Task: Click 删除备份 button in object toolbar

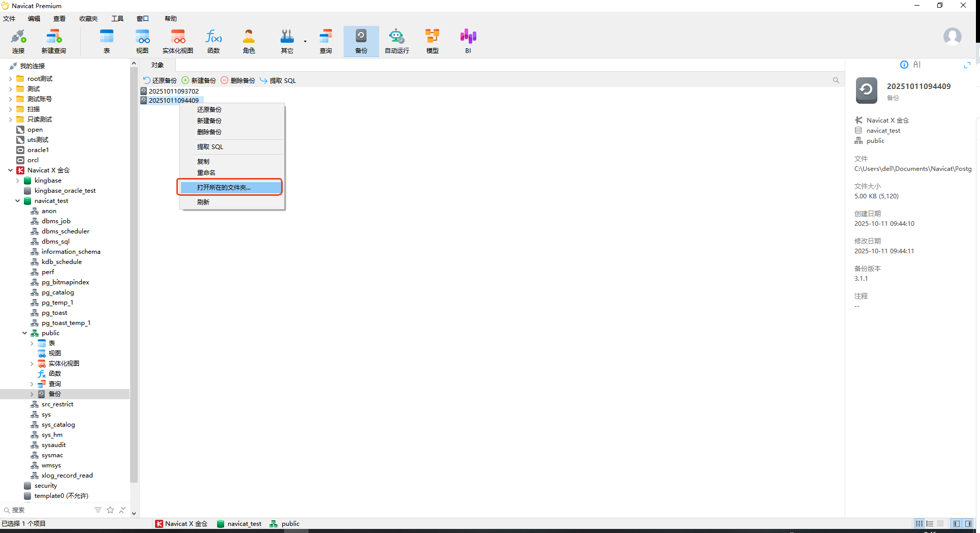Action: [x=238, y=80]
